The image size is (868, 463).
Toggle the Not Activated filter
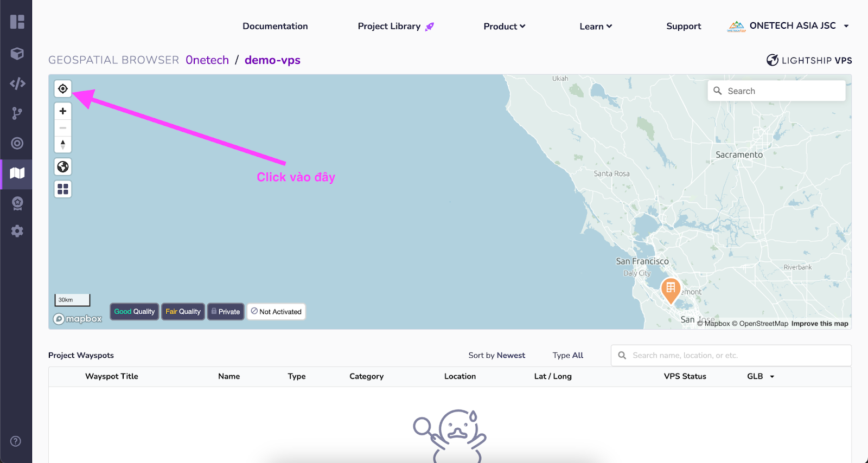tap(276, 311)
